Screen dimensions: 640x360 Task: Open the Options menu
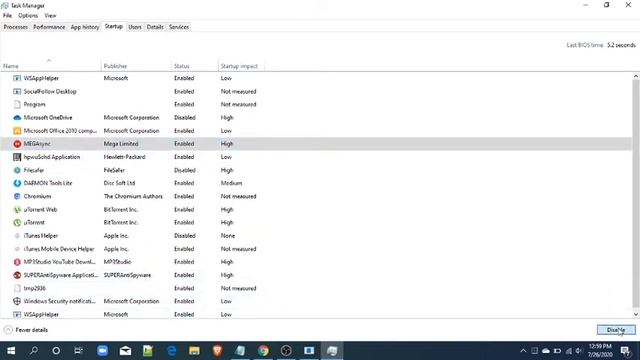[x=28, y=16]
